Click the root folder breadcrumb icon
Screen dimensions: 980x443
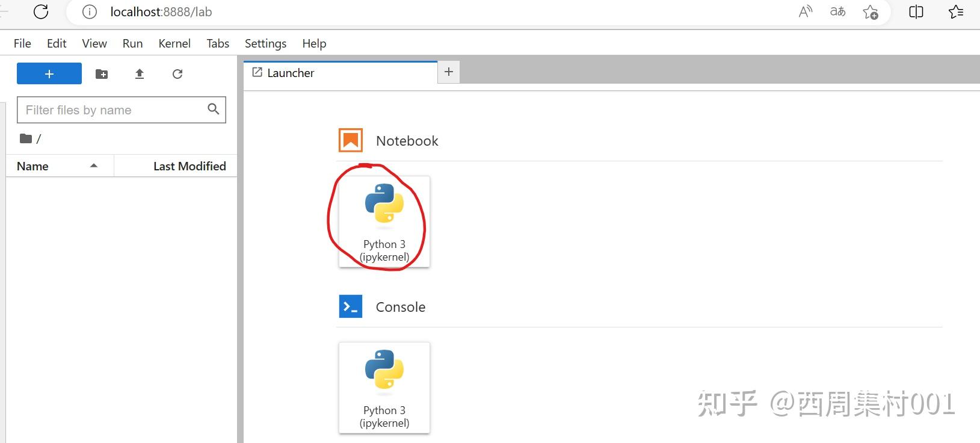click(x=25, y=138)
